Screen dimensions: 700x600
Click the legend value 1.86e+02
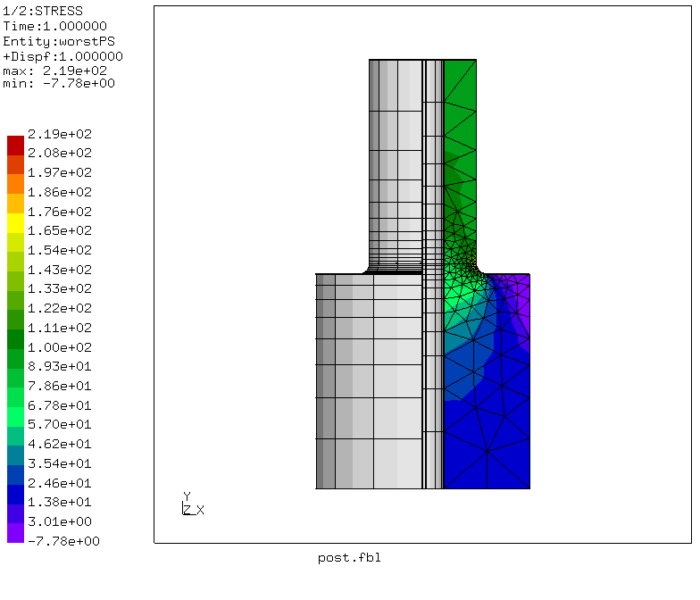click(x=60, y=192)
